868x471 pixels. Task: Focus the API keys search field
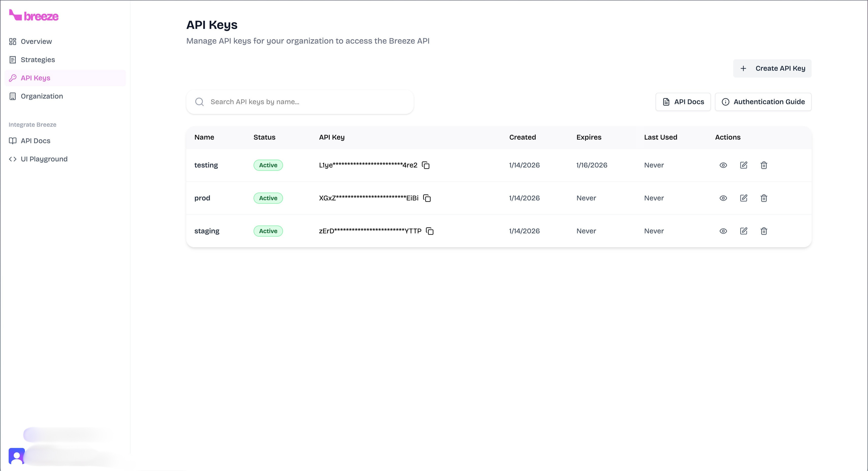[x=303, y=102]
